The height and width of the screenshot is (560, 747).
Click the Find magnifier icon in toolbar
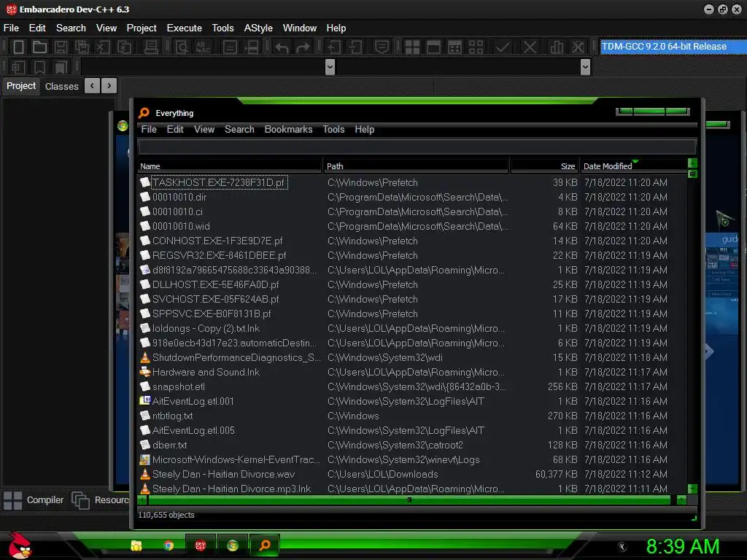click(182, 47)
